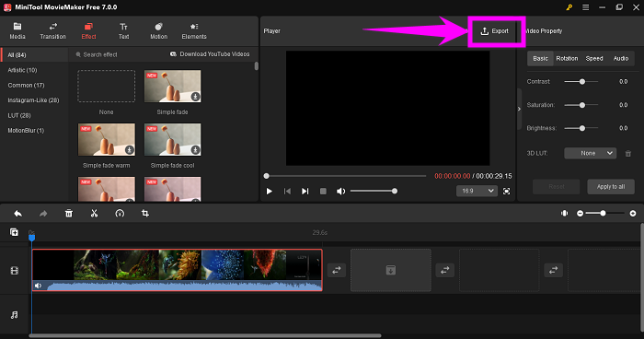Open the Text tab
The image size is (644, 339).
123,31
